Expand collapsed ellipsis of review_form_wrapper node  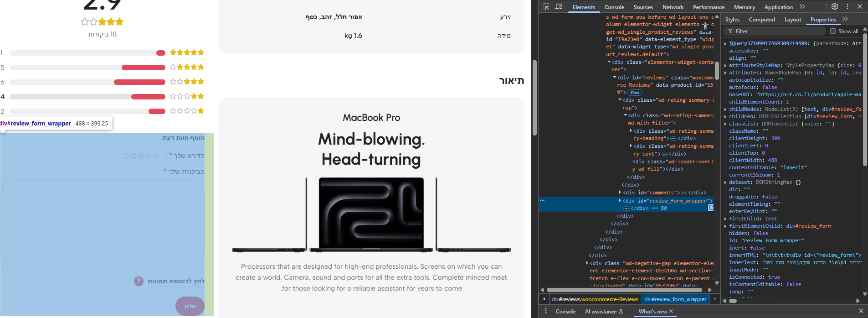point(627,209)
